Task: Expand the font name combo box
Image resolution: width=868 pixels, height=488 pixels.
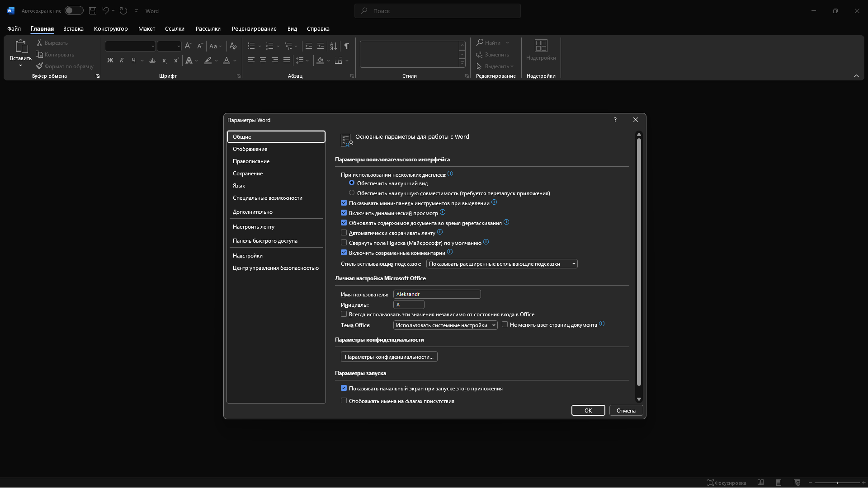Action: tap(153, 46)
